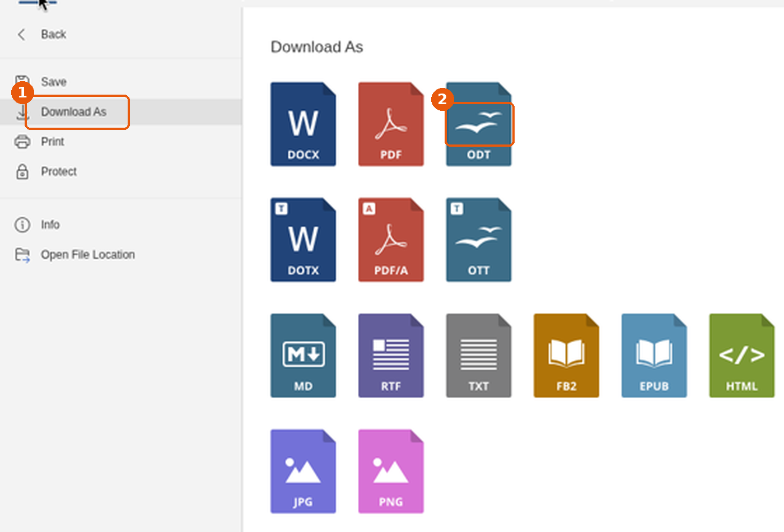Choose the FB2 ebook format
The image size is (784, 532).
(566, 356)
